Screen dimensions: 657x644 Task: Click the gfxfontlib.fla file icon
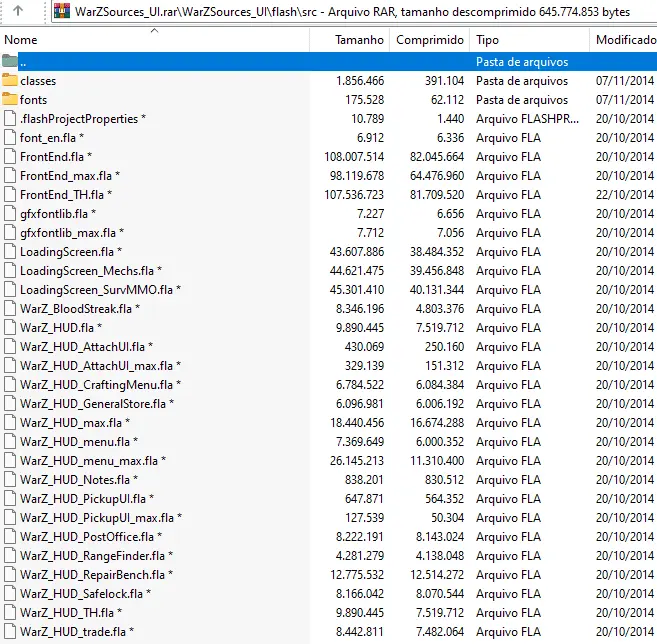(10, 214)
